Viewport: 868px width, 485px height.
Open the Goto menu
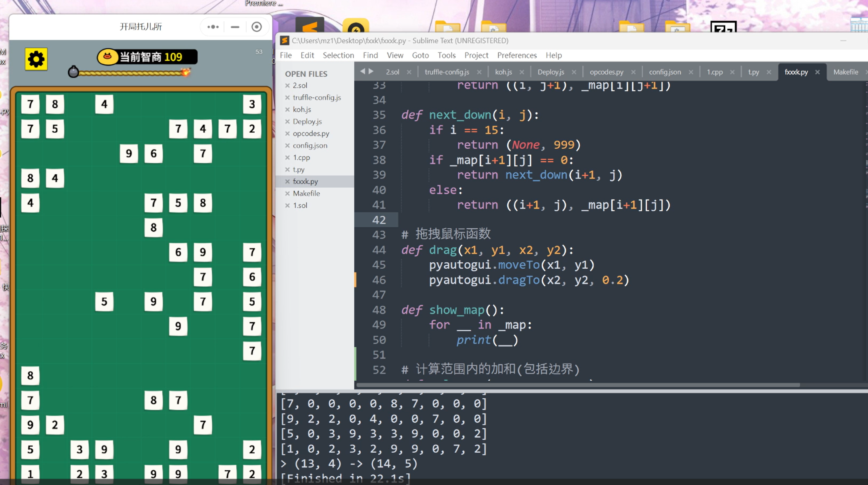pyautogui.click(x=420, y=55)
